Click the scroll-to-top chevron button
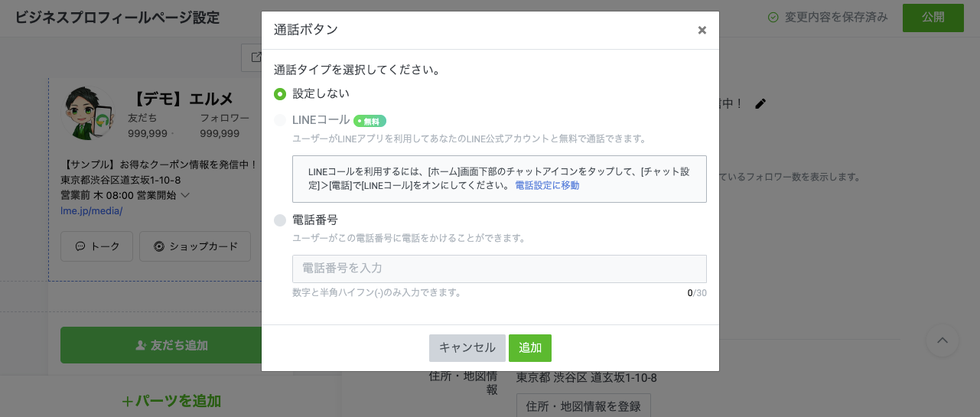 pos(943,340)
